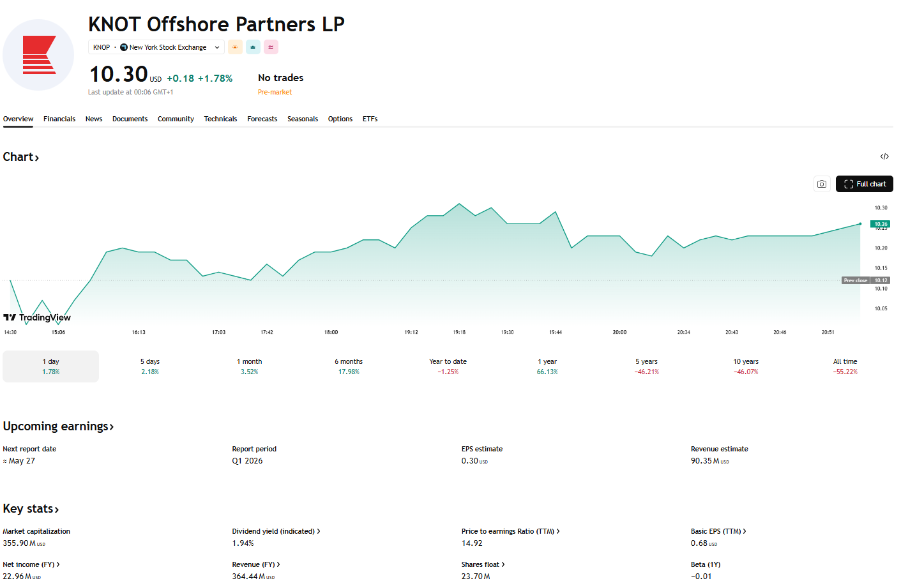901x588 pixels.
Task: Open Shares float details
Action: [483, 564]
